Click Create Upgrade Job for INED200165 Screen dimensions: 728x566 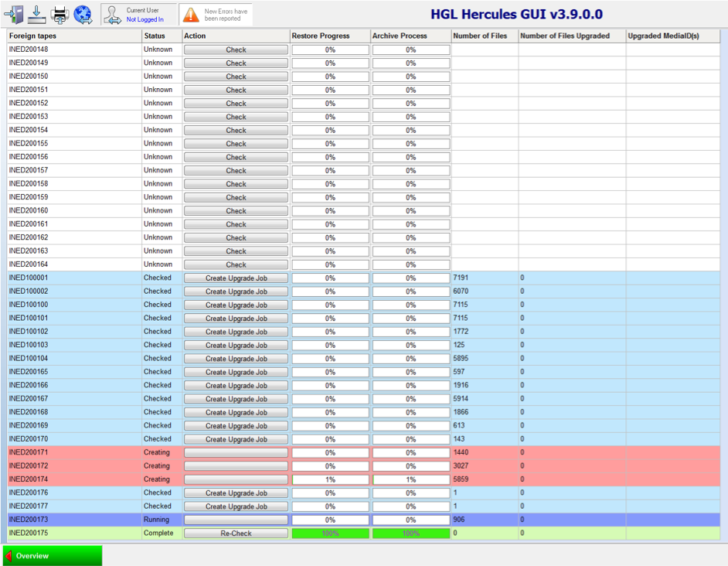click(x=236, y=372)
